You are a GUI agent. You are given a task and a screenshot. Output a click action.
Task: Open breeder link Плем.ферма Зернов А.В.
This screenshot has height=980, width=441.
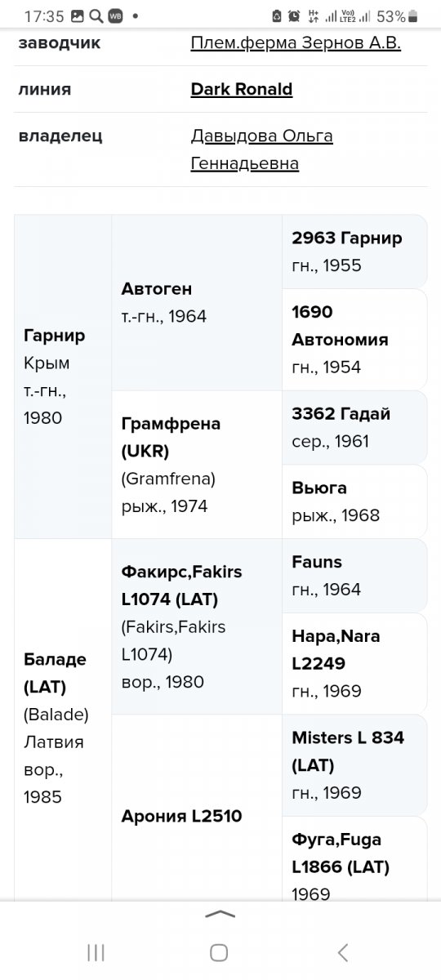coord(296,43)
